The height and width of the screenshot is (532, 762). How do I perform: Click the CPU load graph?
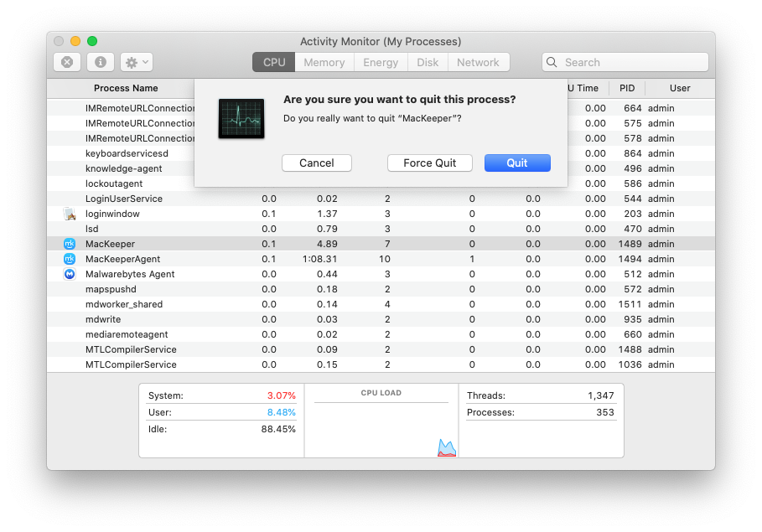(x=381, y=429)
